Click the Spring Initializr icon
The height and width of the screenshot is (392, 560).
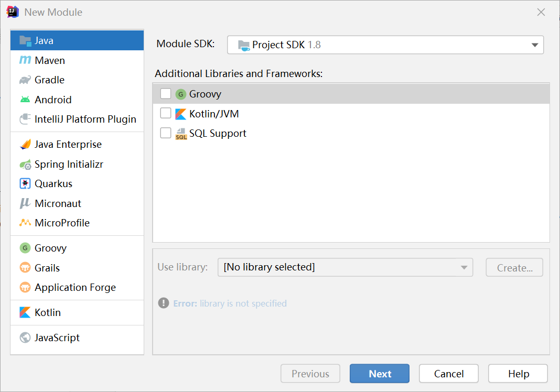25,164
